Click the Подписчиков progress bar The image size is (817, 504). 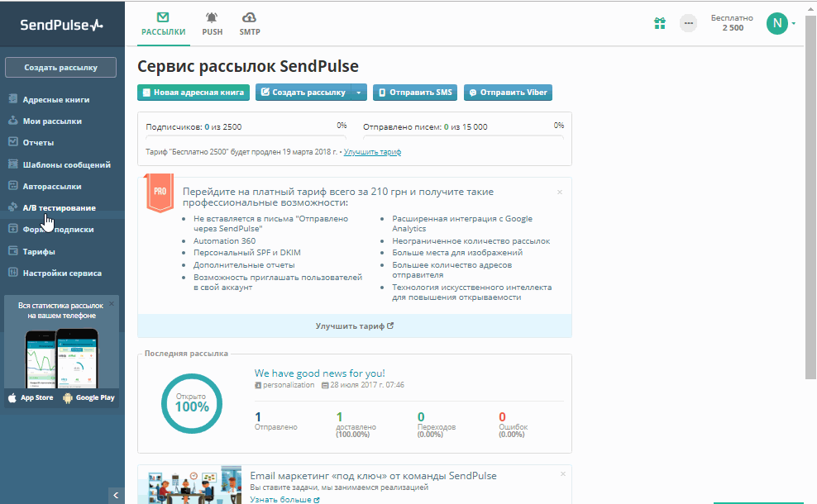click(x=246, y=137)
